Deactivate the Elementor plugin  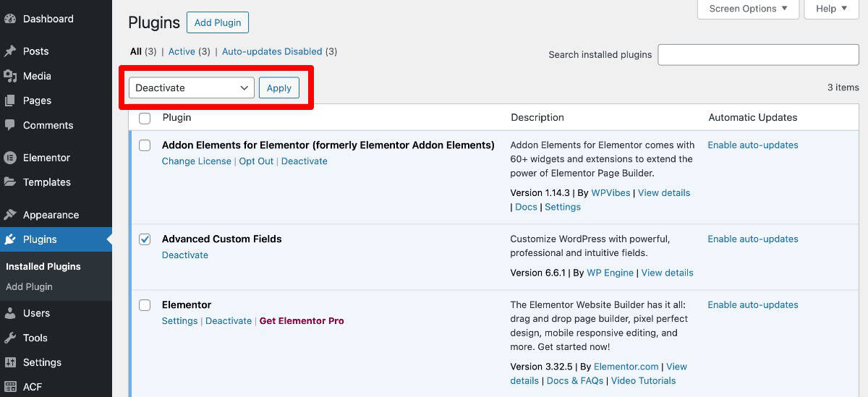click(x=229, y=321)
